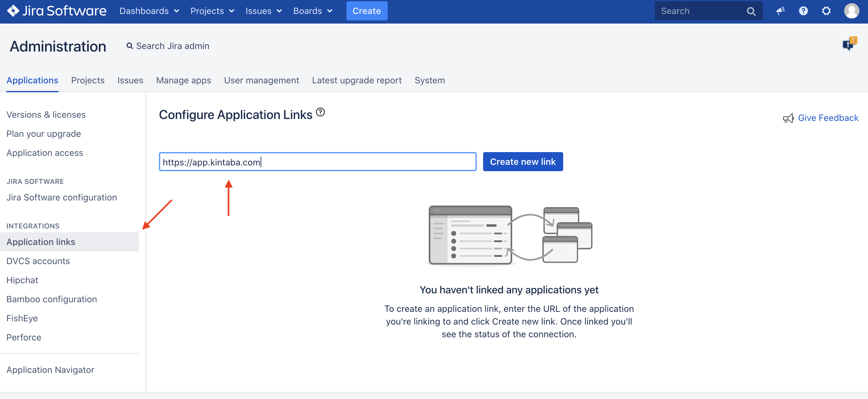Open the Issues dropdown in navbar
Image resolution: width=868 pixels, height=399 pixels.
tap(263, 11)
